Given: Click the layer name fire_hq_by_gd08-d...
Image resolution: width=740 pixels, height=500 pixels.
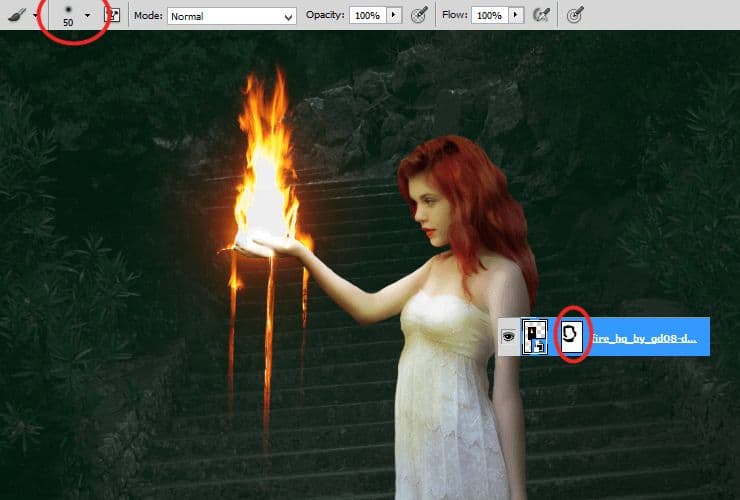Looking at the screenshot, I should (x=644, y=338).
